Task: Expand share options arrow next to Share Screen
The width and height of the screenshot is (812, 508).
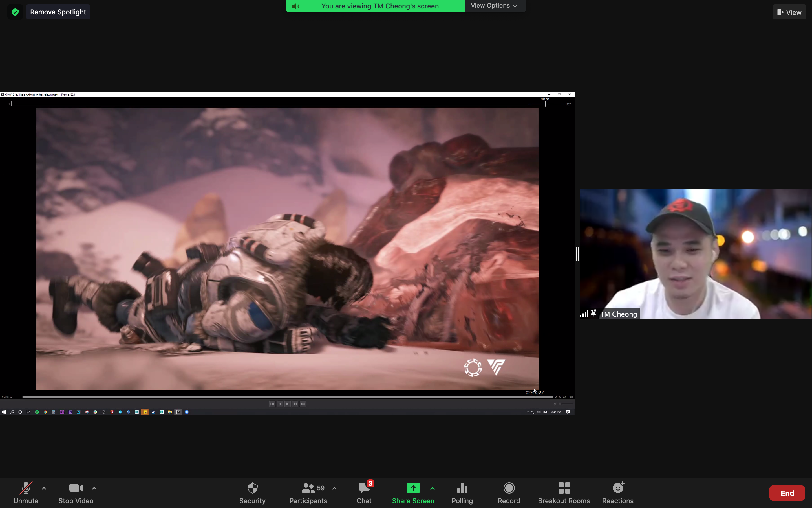Action: (433, 488)
